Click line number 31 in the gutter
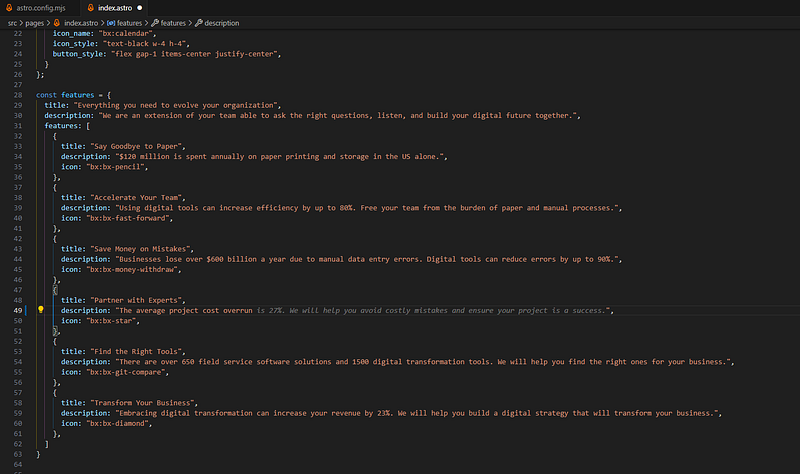The width and height of the screenshot is (800, 474). pyautogui.click(x=18, y=126)
